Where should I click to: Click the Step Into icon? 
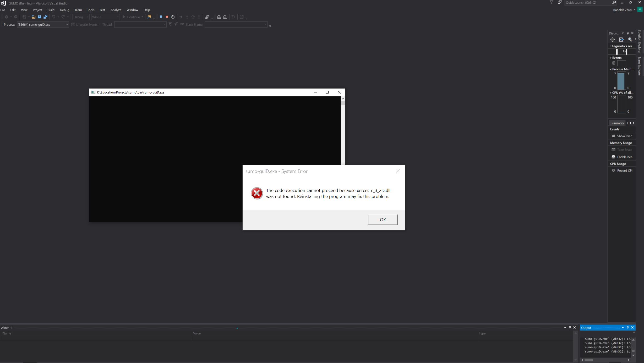pyautogui.click(x=187, y=17)
